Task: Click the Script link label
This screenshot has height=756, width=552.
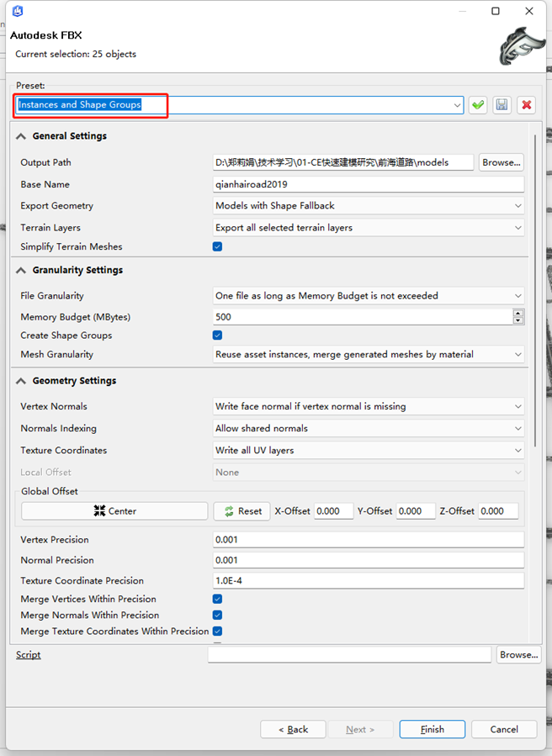Action: pyautogui.click(x=29, y=655)
